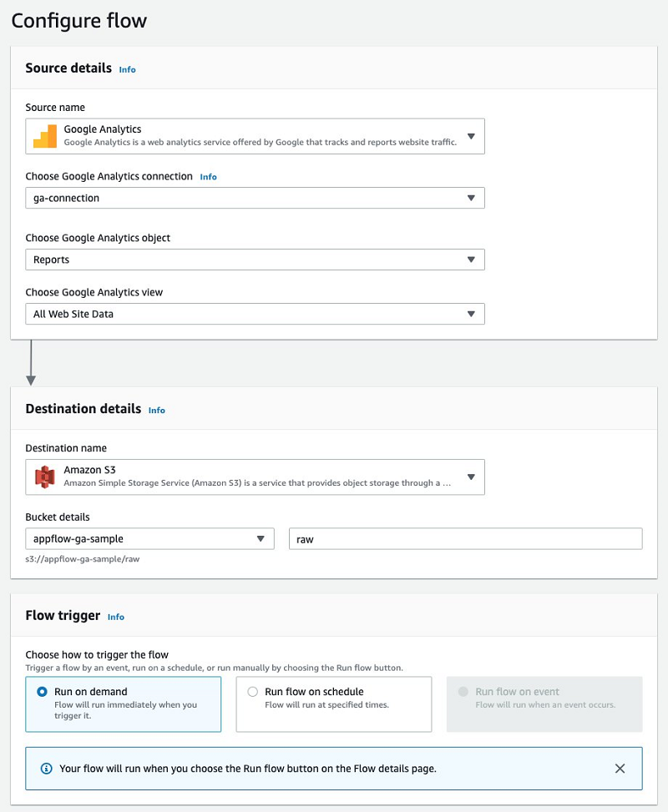The image size is (668, 812).
Task: Expand the ga-connection dropdown
Action: coord(471,199)
